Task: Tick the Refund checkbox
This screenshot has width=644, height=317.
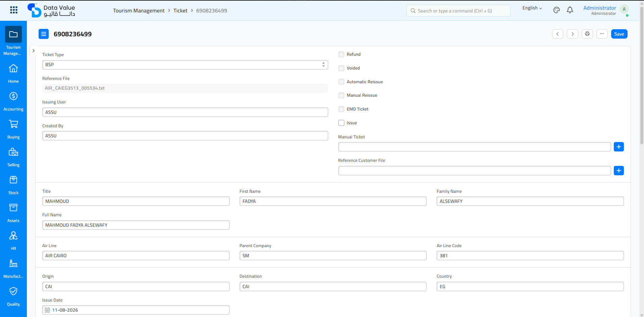Action: [341, 54]
